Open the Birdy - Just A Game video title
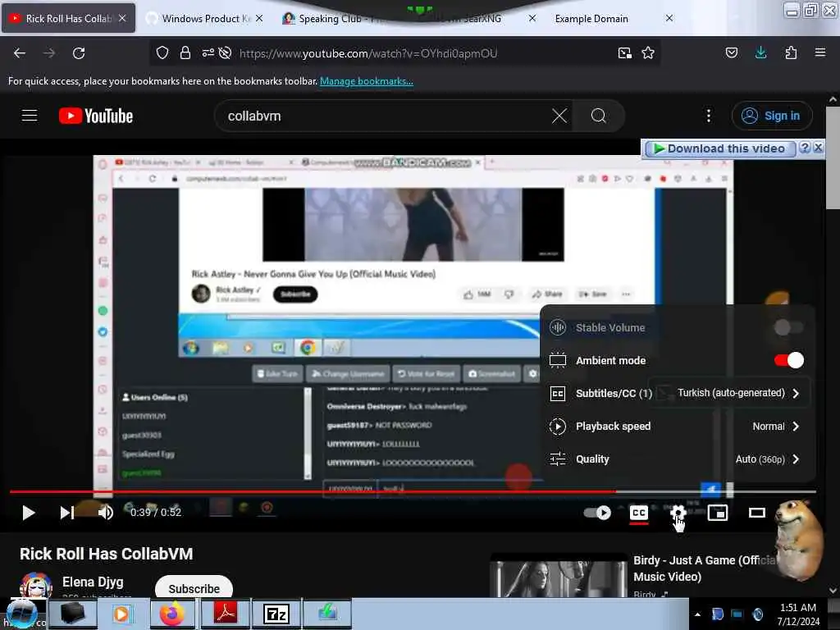The height and width of the screenshot is (630, 840). point(705,568)
